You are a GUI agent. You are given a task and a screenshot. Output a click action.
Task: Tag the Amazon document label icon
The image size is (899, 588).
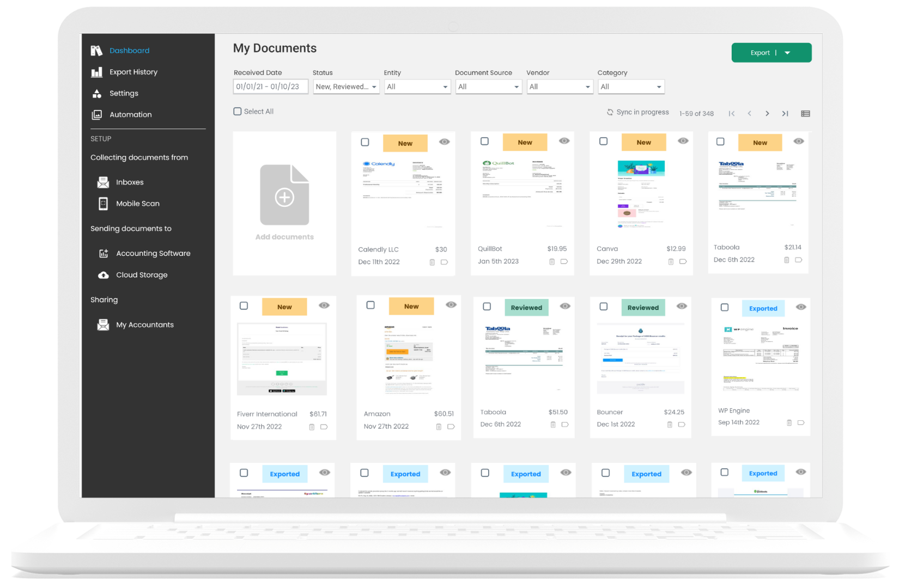click(x=451, y=427)
